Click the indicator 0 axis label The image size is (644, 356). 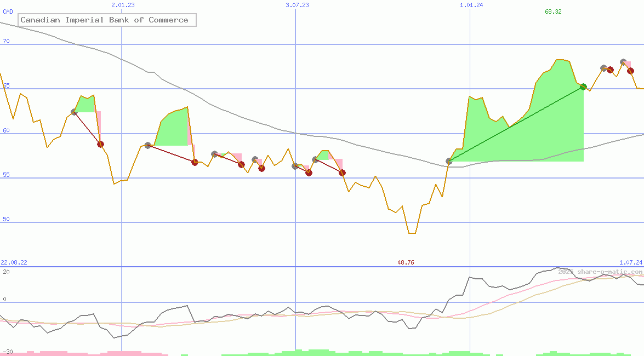tap(4, 300)
